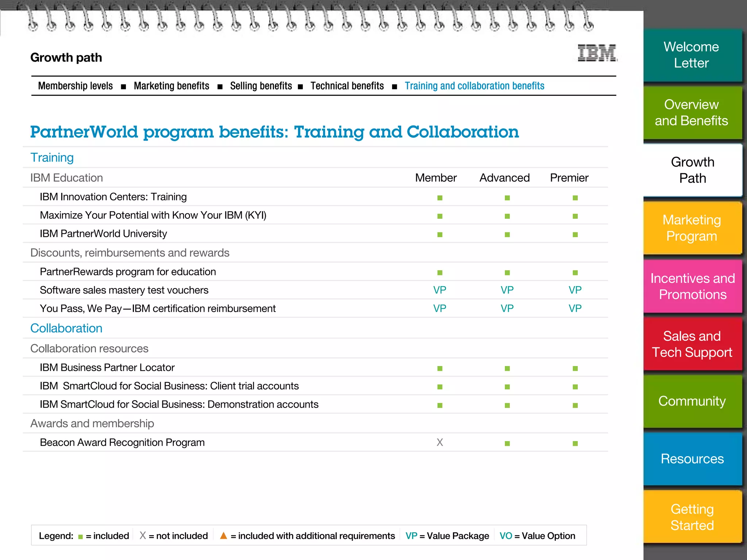This screenshot has width=747, height=560.
Task: Click Member included marker for Innovation Centers
Action: 440,198
